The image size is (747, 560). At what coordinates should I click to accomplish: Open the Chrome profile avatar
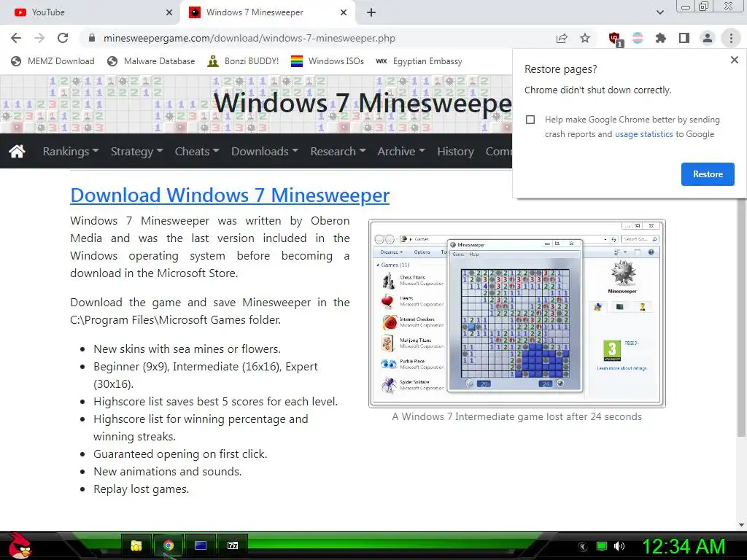[x=708, y=38]
